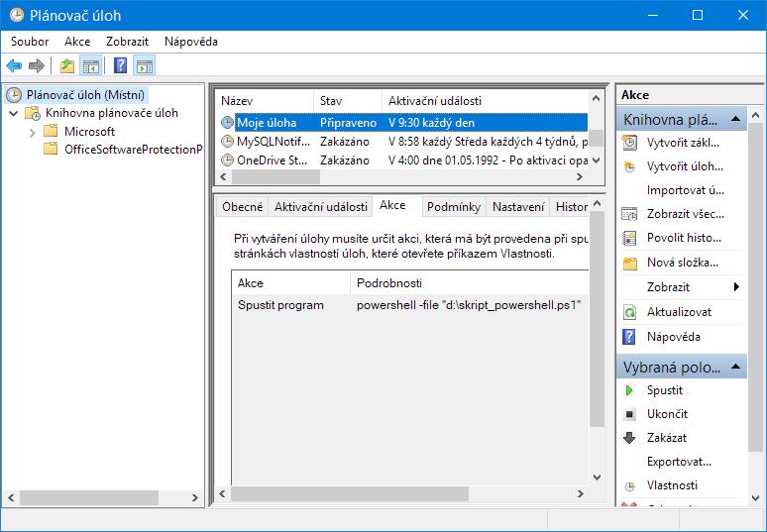Viewport: 767px width, 532px height.
Task: Click the green Aktualizovat refresh icon
Action: [629, 312]
